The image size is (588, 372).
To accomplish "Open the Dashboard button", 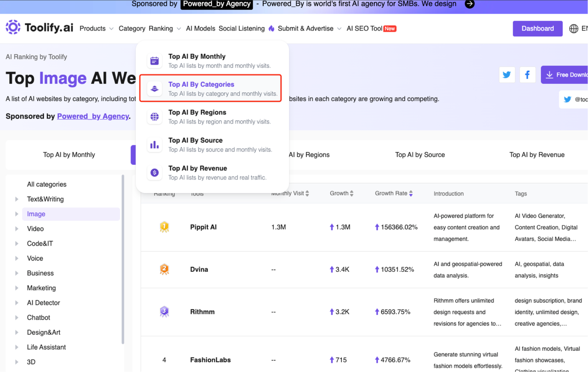I will (537, 28).
